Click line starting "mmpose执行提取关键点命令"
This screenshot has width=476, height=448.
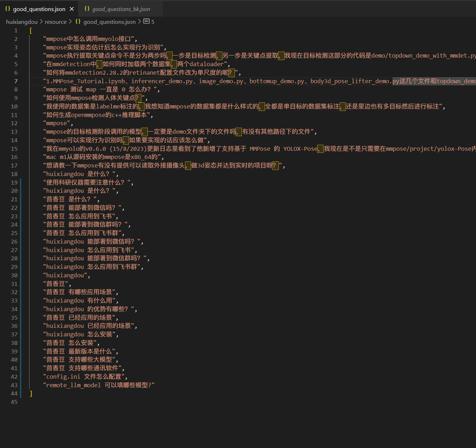[259, 56]
